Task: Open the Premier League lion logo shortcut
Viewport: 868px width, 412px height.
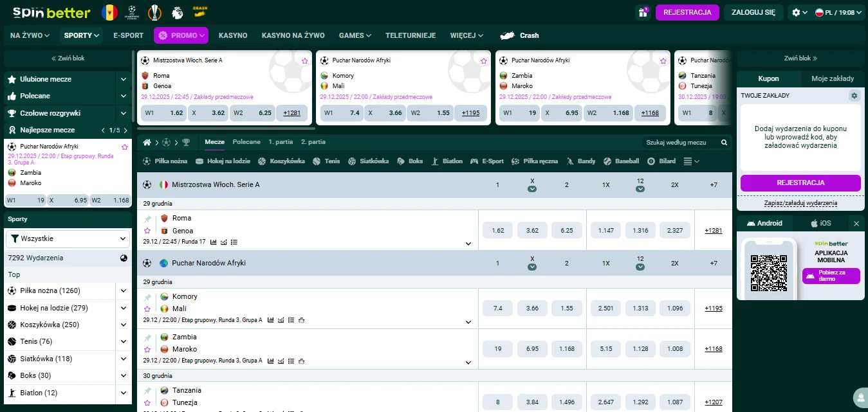Action: 177,12
